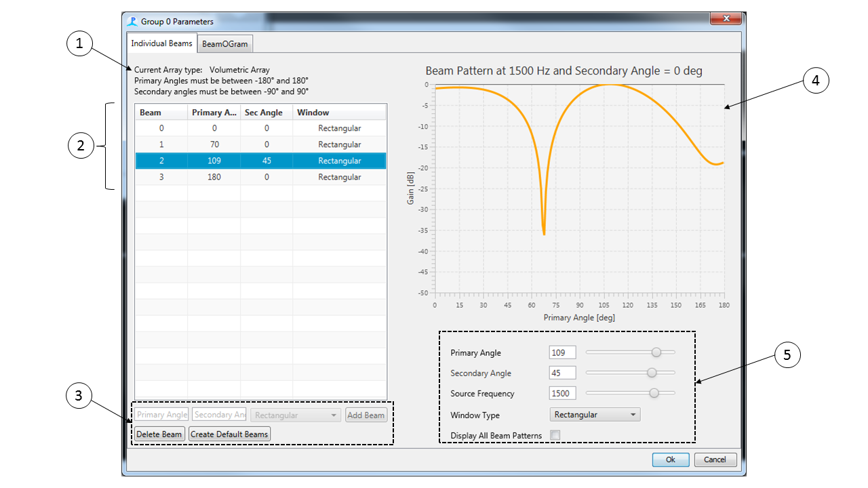Click the beam pattern chart title
Image resolution: width=868 pixels, height=488 pixels.
click(x=564, y=70)
